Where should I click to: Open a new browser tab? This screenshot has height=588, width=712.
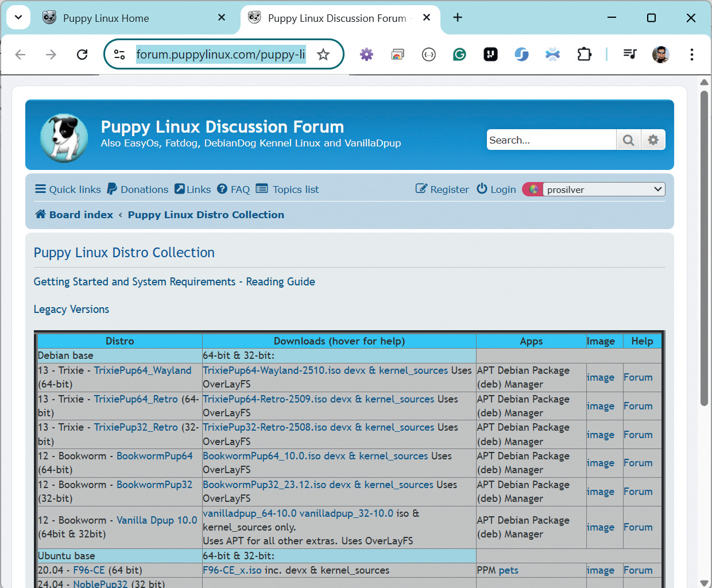pyautogui.click(x=458, y=18)
